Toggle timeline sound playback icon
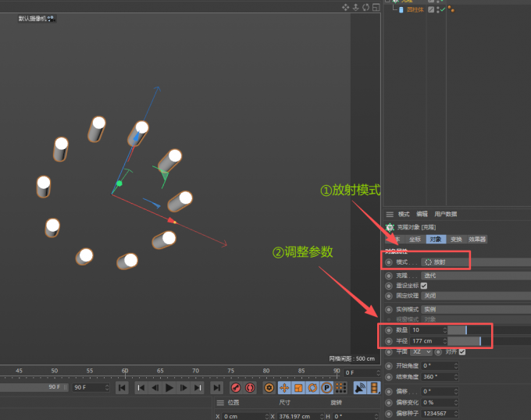The image size is (531, 420). coord(360,388)
